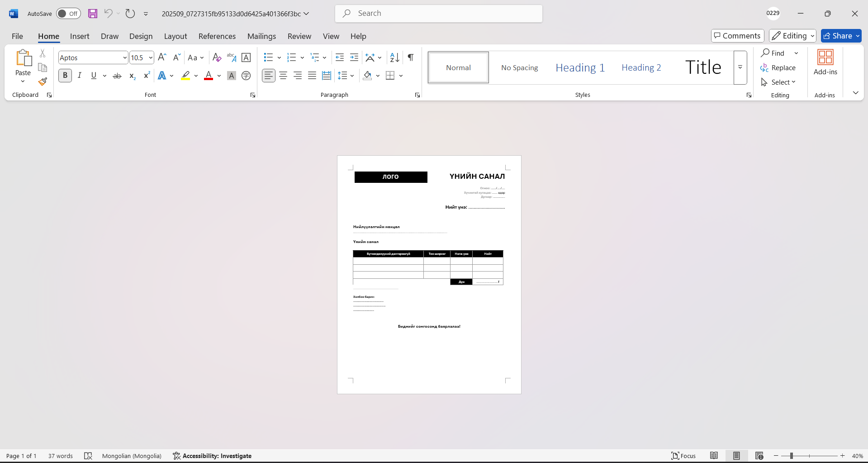This screenshot has height=463, width=868.
Task: Switch to the Design tab
Action: pyautogui.click(x=141, y=36)
